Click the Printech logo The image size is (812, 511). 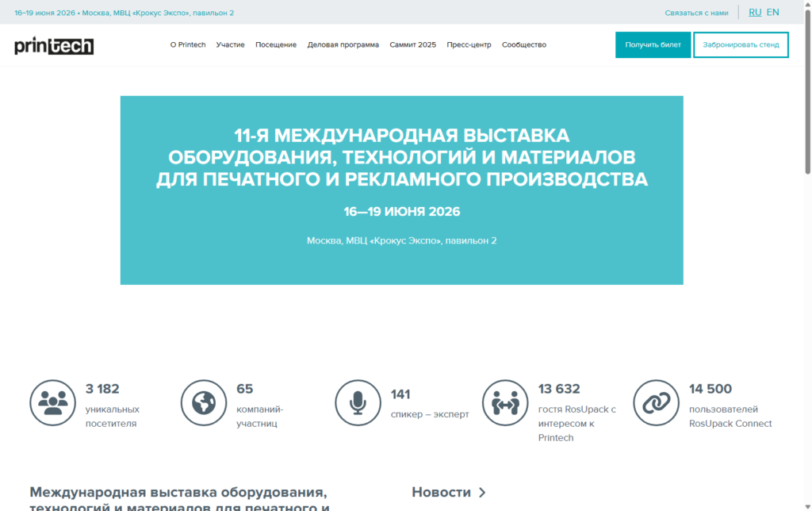(x=54, y=46)
